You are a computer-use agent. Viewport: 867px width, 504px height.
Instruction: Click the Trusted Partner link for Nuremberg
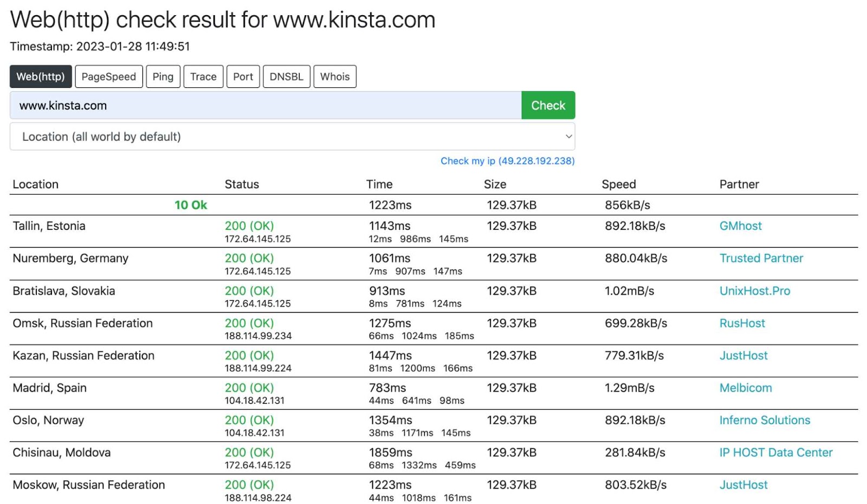pos(761,259)
